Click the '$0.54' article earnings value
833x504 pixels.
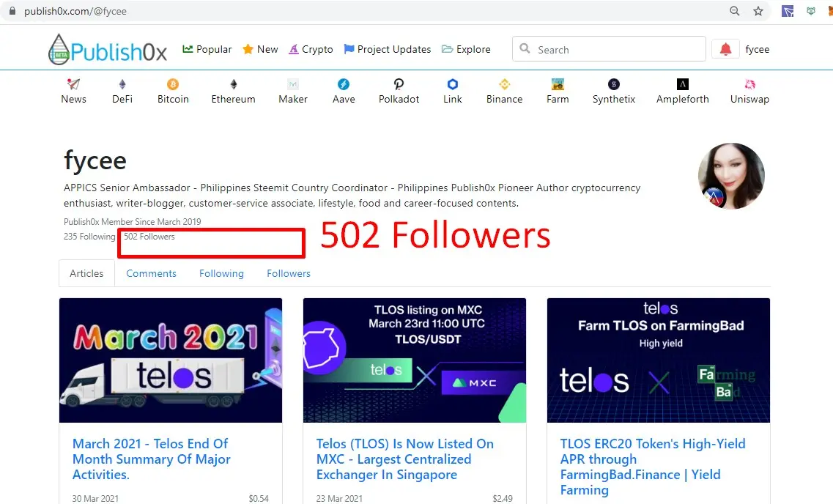(x=259, y=498)
